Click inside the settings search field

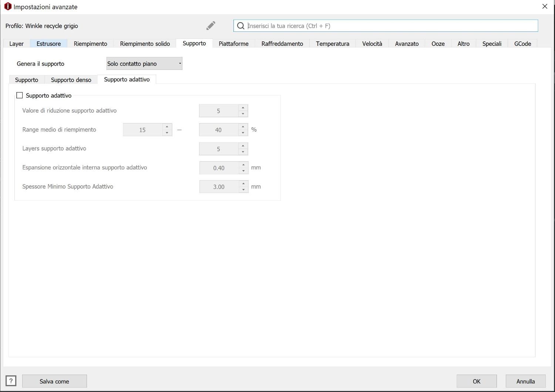pos(388,26)
